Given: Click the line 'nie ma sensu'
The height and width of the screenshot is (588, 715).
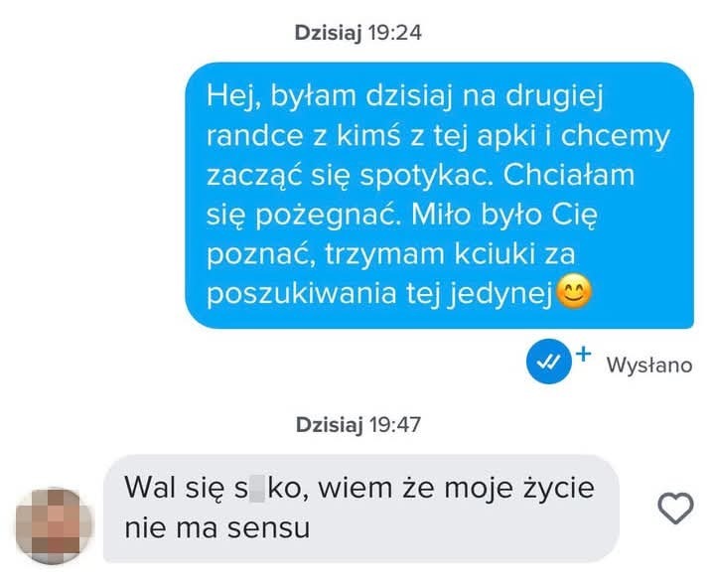Looking at the screenshot, I should (217, 528).
